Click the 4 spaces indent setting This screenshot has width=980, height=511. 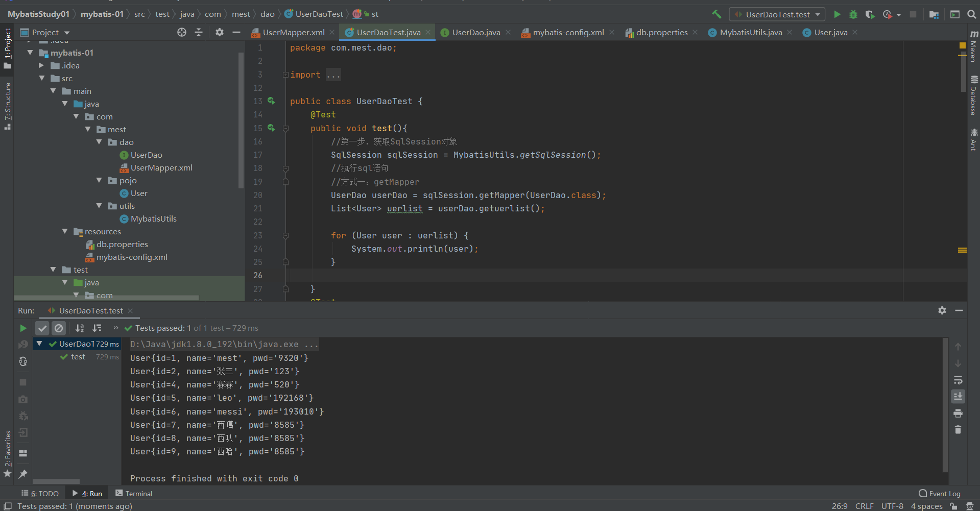click(x=926, y=506)
